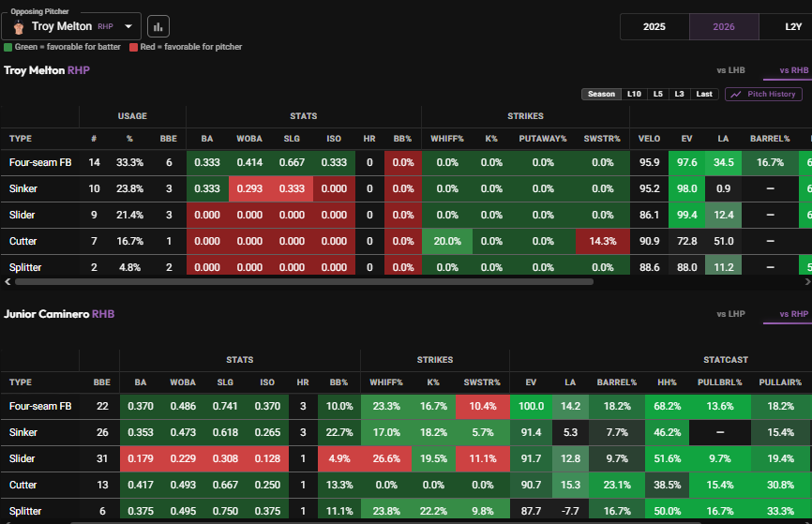The width and height of the screenshot is (812, 524).
Task: Toggle the L5 range filter
Action: (657, 95)
